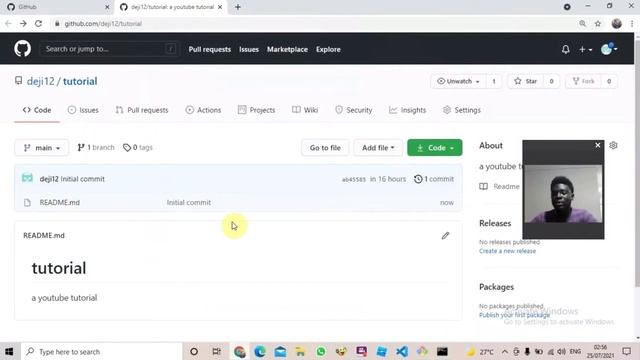Viewport: 640px width, 360px height.
Task: Open the deji12 owner link
Action: (x=40, y=81)
